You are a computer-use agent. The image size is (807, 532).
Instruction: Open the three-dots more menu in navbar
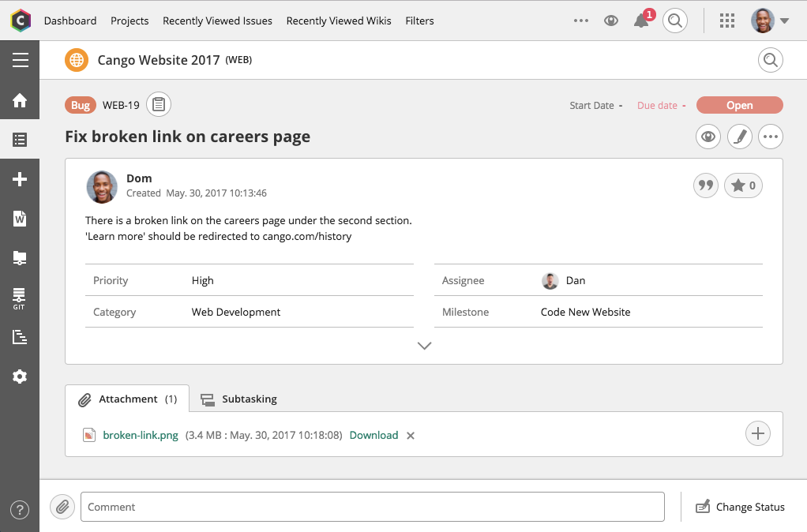click(581, 21)
